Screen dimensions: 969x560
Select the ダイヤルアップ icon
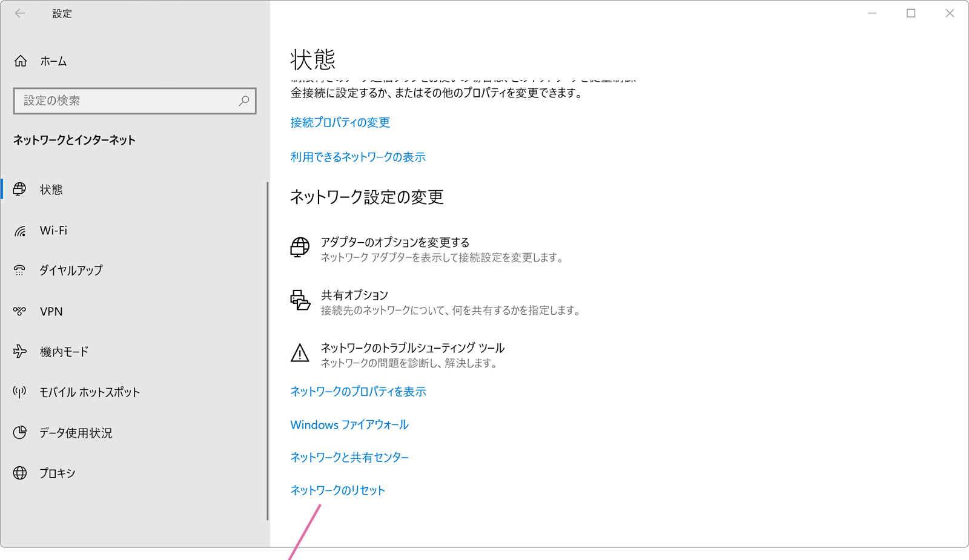point(20,270)
